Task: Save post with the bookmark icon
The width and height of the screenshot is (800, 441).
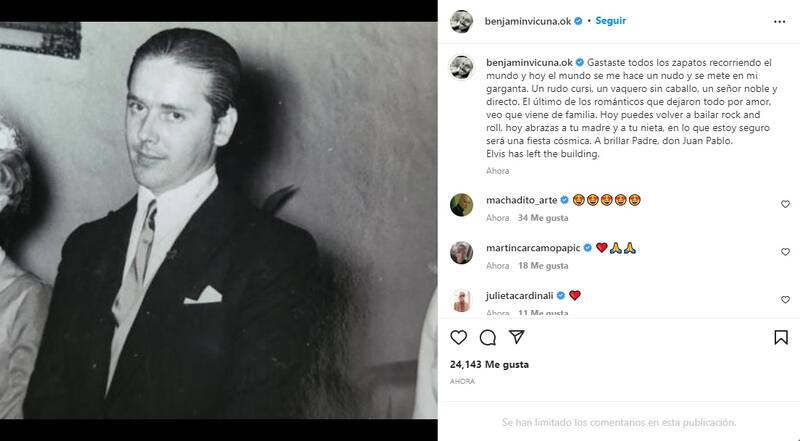Action: tap(781, 337)
